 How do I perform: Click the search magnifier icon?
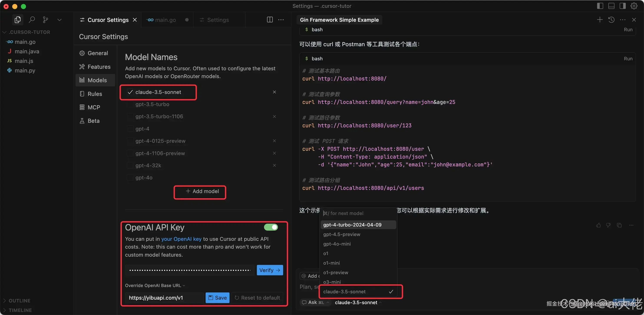[31, 20]
